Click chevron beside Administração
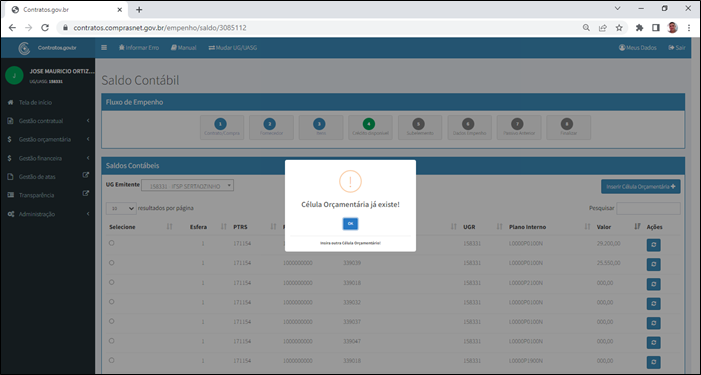The width and height of the screenshot is (701, 375). coord(88,214)
